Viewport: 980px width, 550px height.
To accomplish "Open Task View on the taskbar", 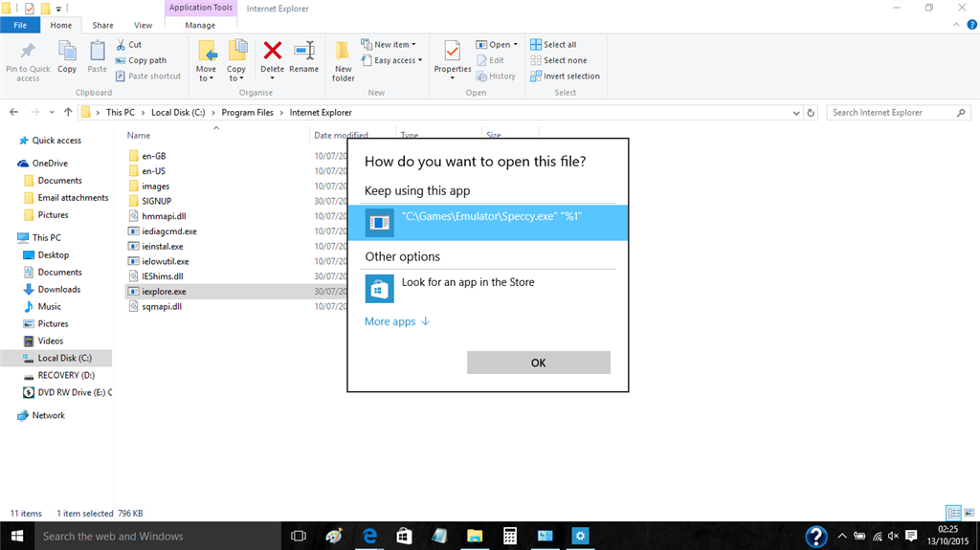I will (x=299, y=537).
